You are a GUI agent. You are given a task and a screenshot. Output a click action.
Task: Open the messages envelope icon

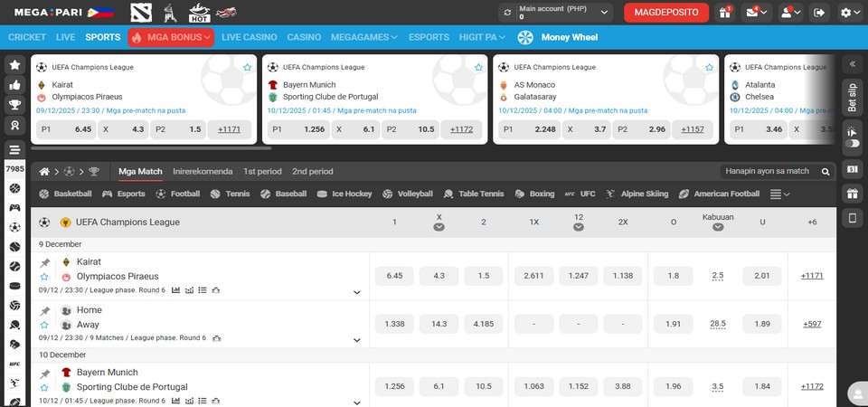[756, 12]
